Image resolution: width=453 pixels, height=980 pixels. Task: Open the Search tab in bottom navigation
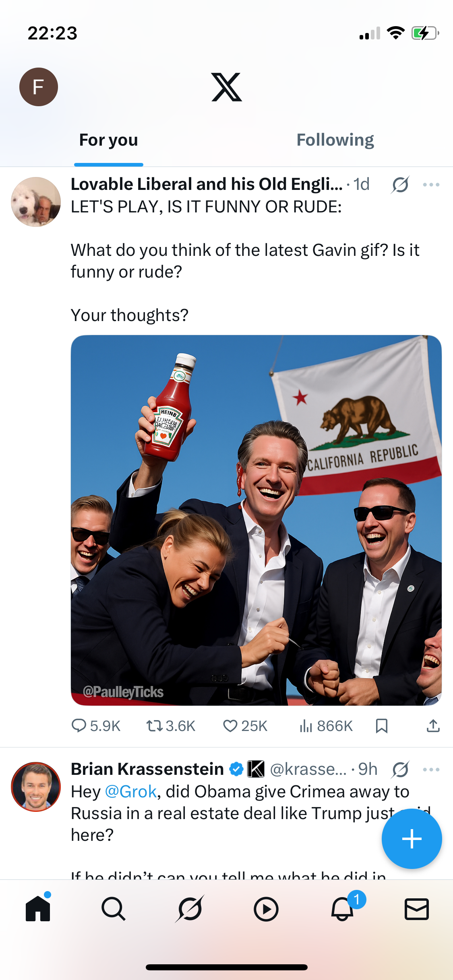point(114,909)
